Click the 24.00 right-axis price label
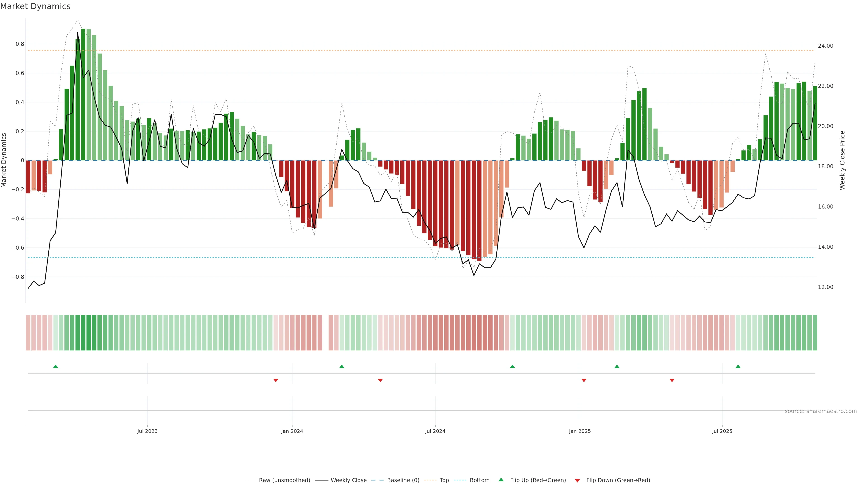868x488 pixels. [825, 46]
